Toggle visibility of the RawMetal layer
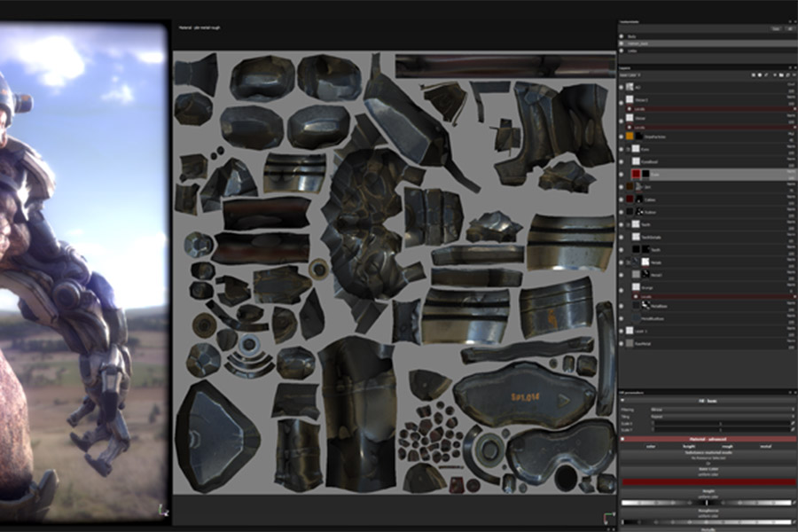Image resolution: width=798 pixels, height=532 pixels. (622, 343)
